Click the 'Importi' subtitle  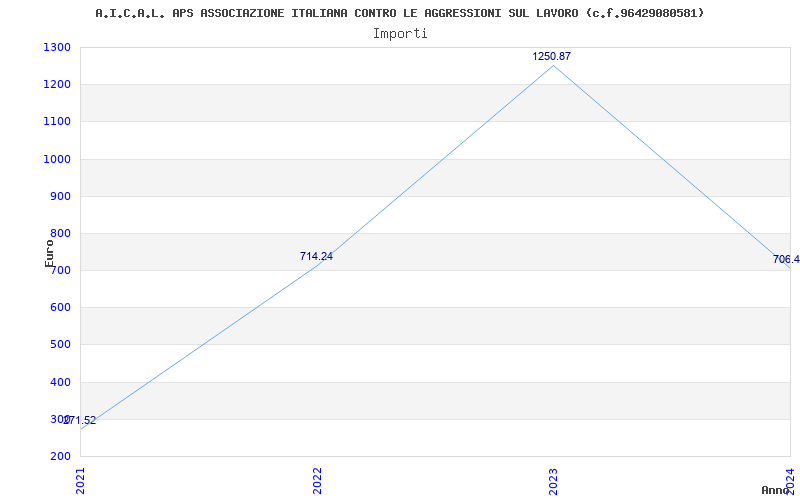click(x=400, y=34)
